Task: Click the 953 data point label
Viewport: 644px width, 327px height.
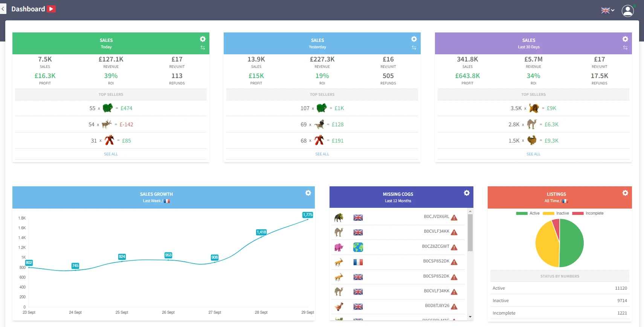Action: coord(168,255)
